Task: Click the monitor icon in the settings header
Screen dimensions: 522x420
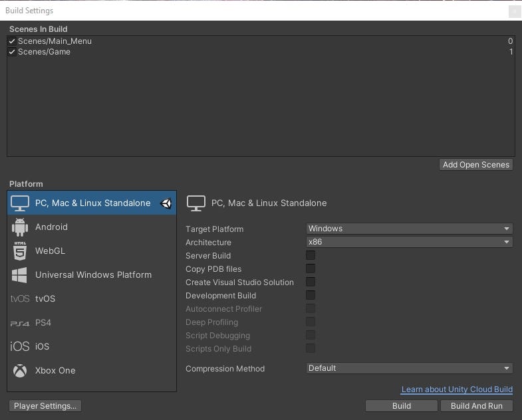Action: point(196,203)
